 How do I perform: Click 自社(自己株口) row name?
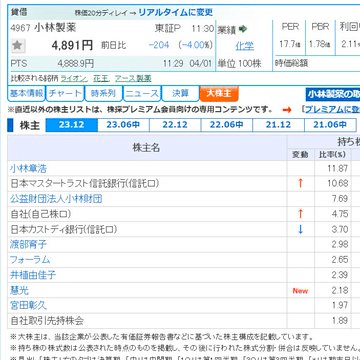41,214
